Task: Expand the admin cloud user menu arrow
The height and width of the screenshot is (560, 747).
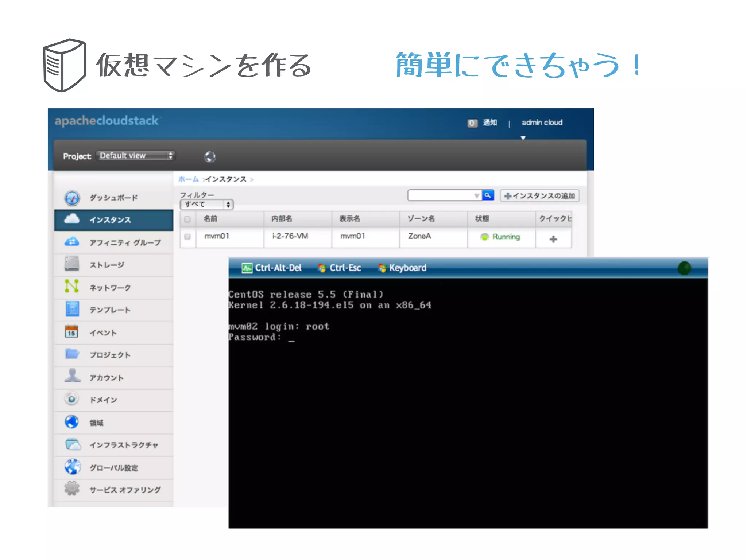Action: pos(523,138)
